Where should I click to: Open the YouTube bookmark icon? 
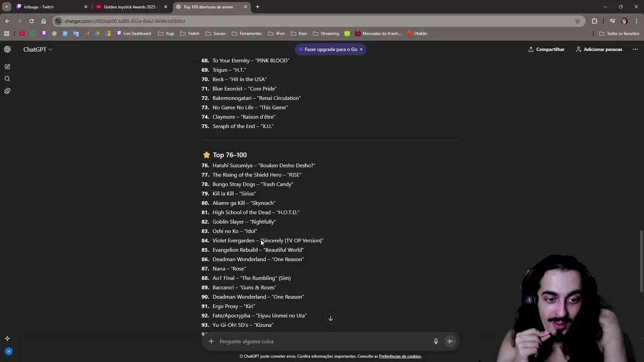(22, 34)
